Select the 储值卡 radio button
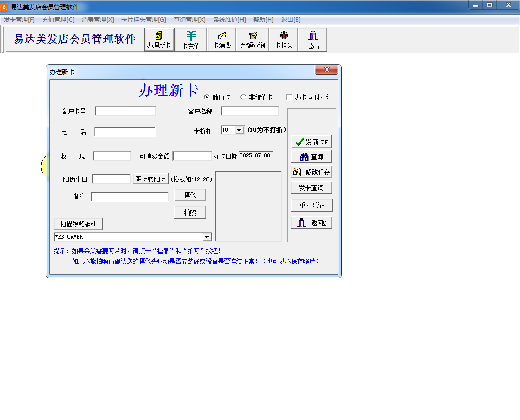The image size is (520, 420). tap(207, 97)
